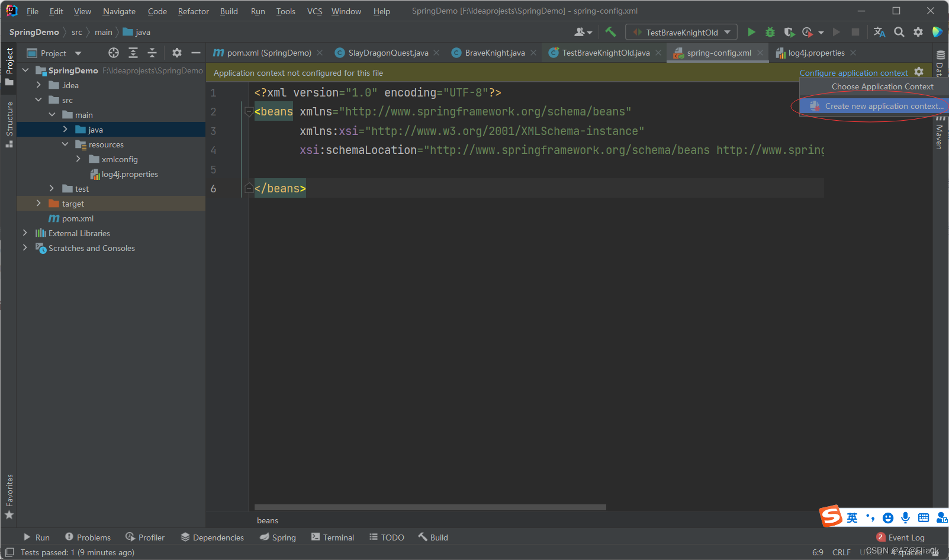This screenshot has width=949, height=560.
Task: Expand the xmlconfig folder
Action: point(78,159)
